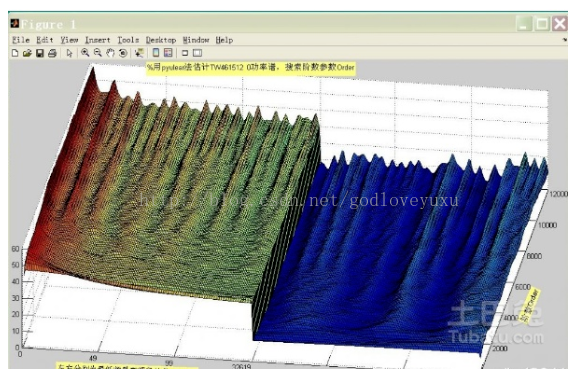
Task: Select the Zoom Out magnifier tool
Action: point(98,53)
